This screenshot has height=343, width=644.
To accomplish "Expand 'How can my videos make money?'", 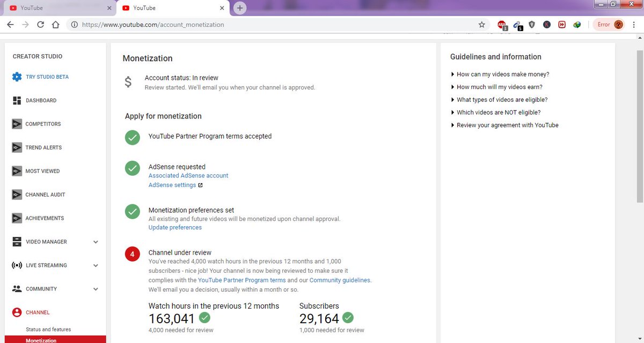I will (x=500, y=74).
